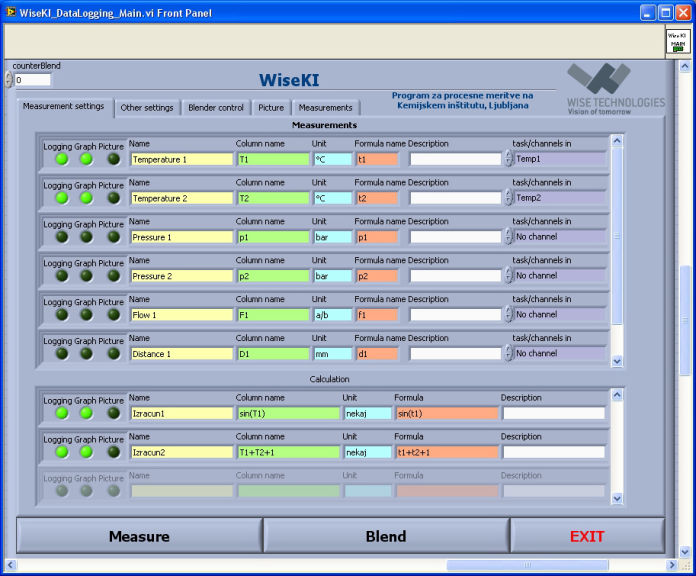Click the D1 column name field
Screen dimensions: 696x576
tap(273, 354)
